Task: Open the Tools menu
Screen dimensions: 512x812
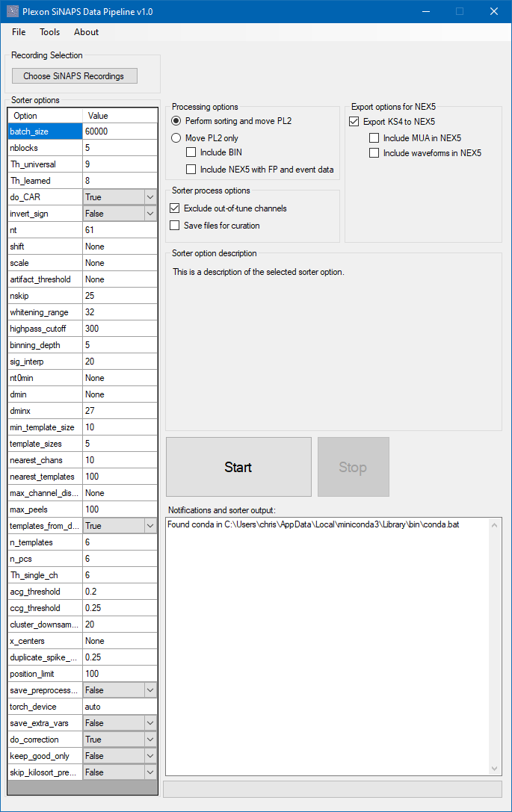Action: coord(50,32)
